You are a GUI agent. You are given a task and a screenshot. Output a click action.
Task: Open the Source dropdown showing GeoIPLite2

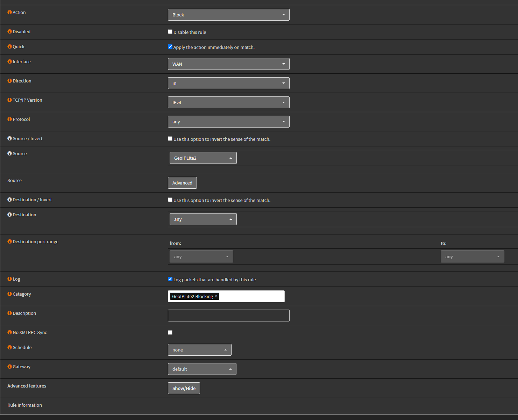coord(203,158)
